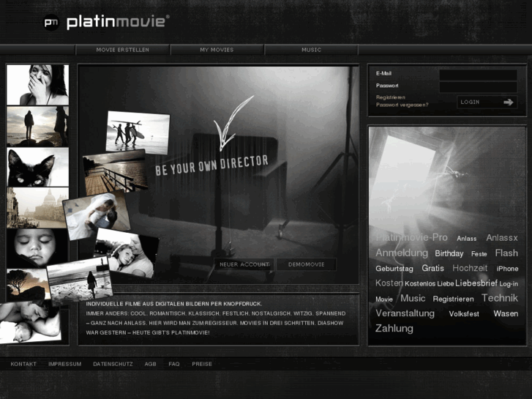Click the BE YOUR OWN DIRECTOR headline
This screenshot has height=399, width=532.
click(211, 165)
